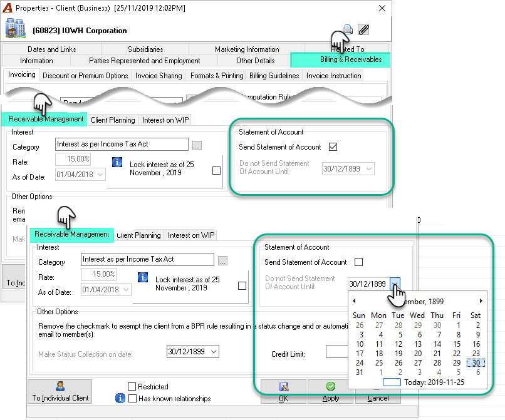Open the Subsidiaries tab
Viewport: 505px width, 420px height.
pos(145,49)
